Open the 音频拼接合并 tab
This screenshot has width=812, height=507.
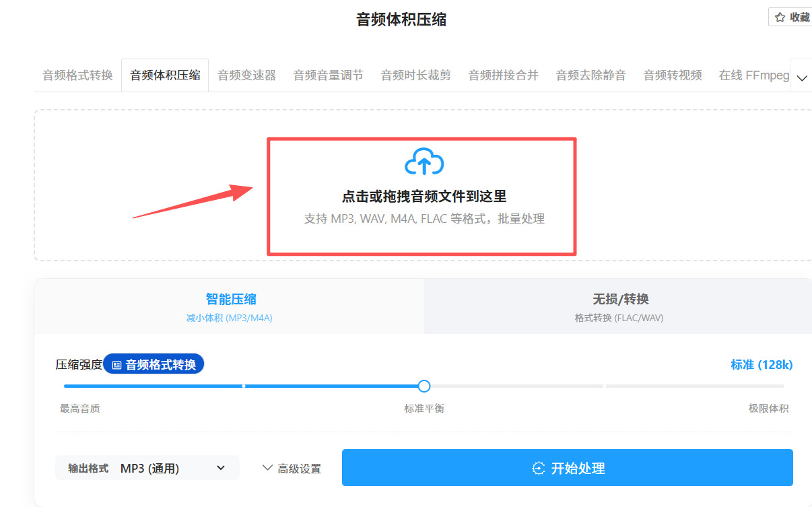pyautogui.click(x=504, y=75)
